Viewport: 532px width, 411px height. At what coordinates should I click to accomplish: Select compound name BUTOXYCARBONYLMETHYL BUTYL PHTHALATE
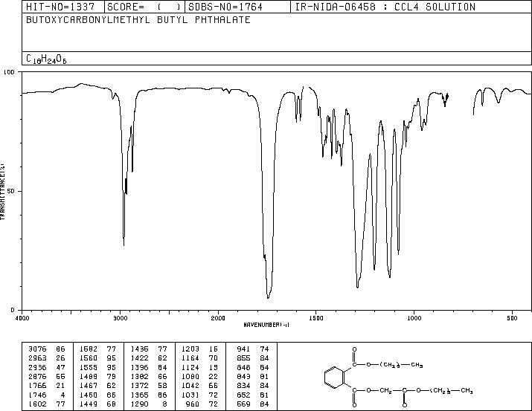click(x=138, y=20)
